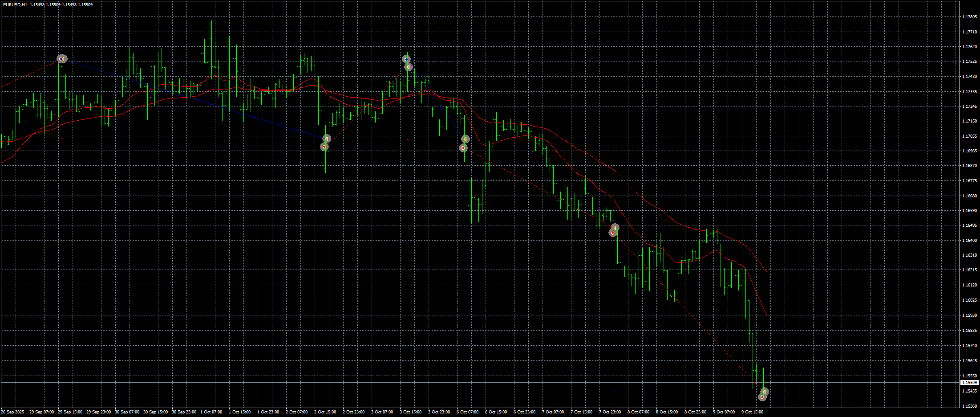The image size is (980, 417).
Task: Click the 1.16680 price scale label
Action: (969, 196)
